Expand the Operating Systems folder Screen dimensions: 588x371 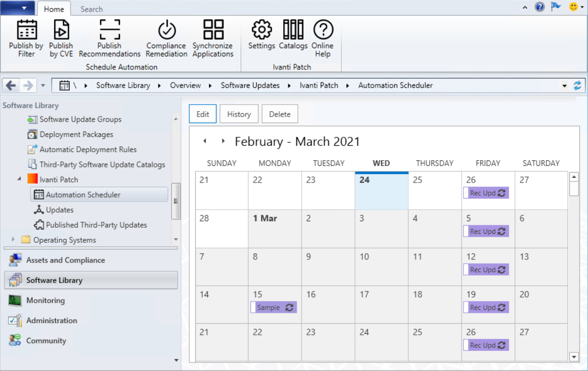coord(14,240)
